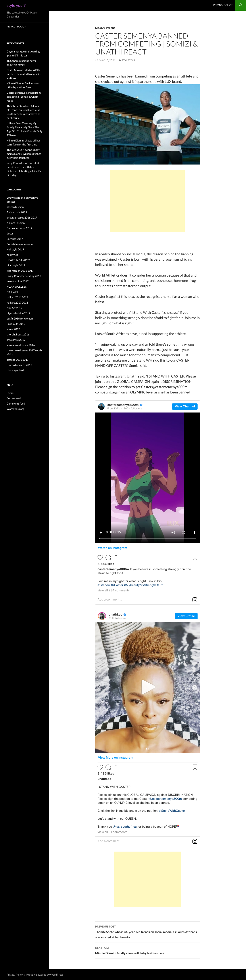Like the castersemenya800m post heart icon
The height and width of the screenshot is (980, 246).
point(100,557)
